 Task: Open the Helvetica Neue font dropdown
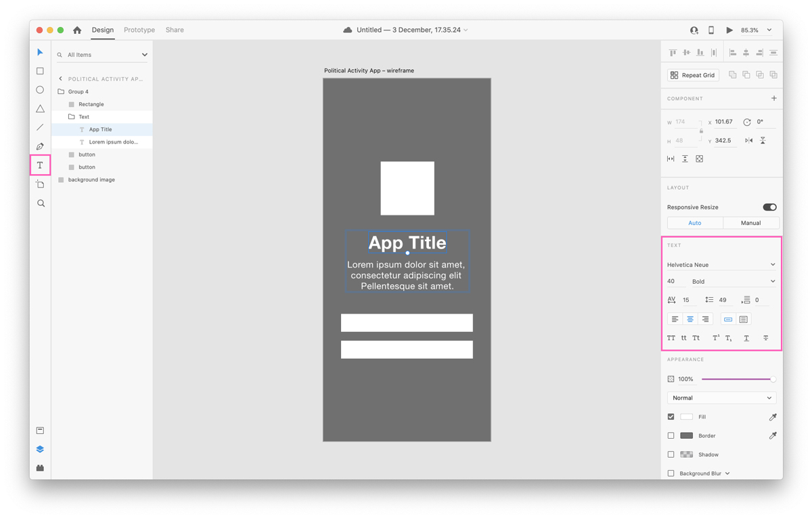click(721, 265)
